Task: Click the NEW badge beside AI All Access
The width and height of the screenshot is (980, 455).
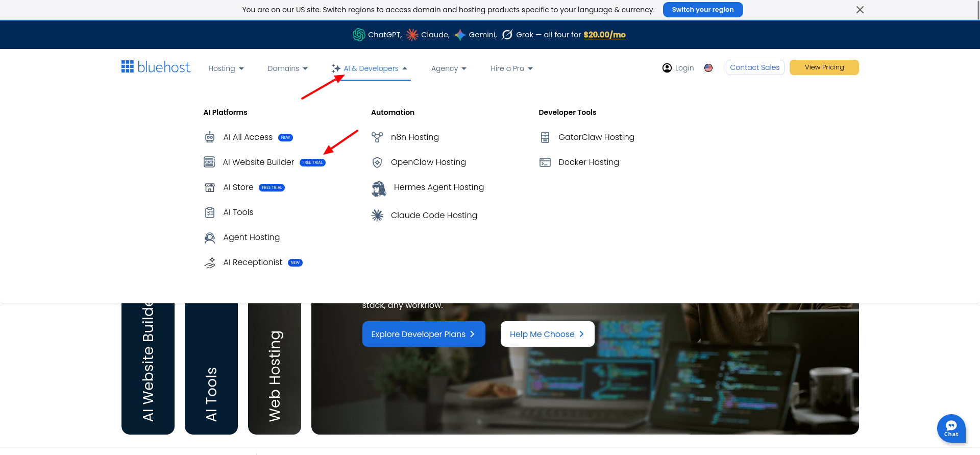Action: point(285,137)
